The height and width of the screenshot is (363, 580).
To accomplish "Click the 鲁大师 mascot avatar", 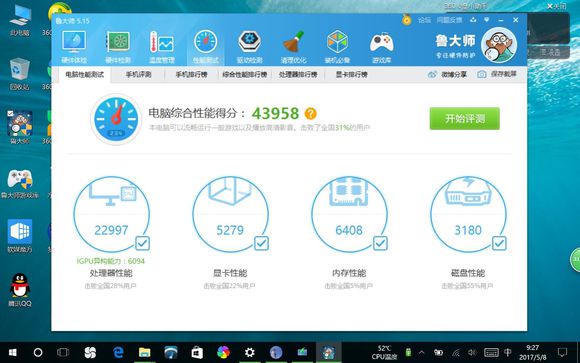I will click(x=499, y=45).
